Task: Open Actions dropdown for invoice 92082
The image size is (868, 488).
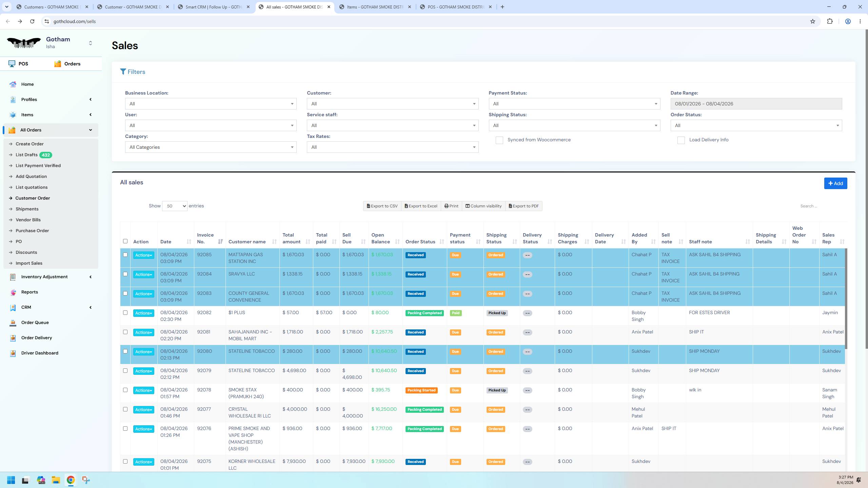Action: tap(143, 313)
